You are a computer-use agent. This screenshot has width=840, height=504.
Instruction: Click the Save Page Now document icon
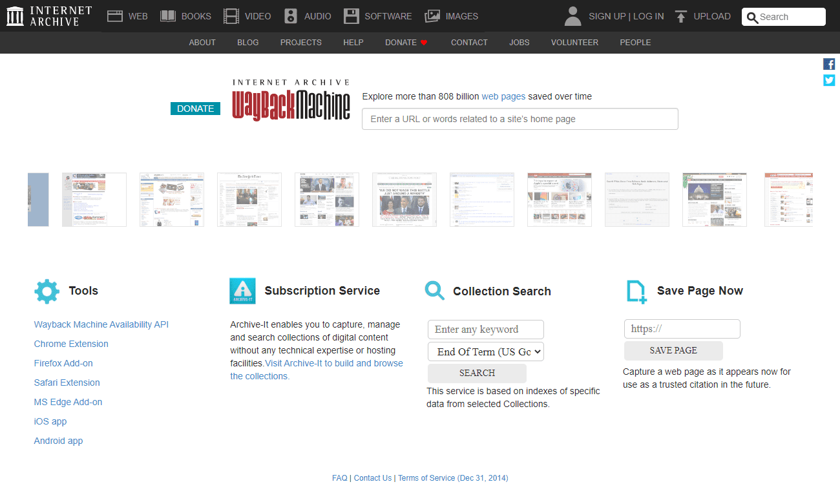click(x=636, y=291)
